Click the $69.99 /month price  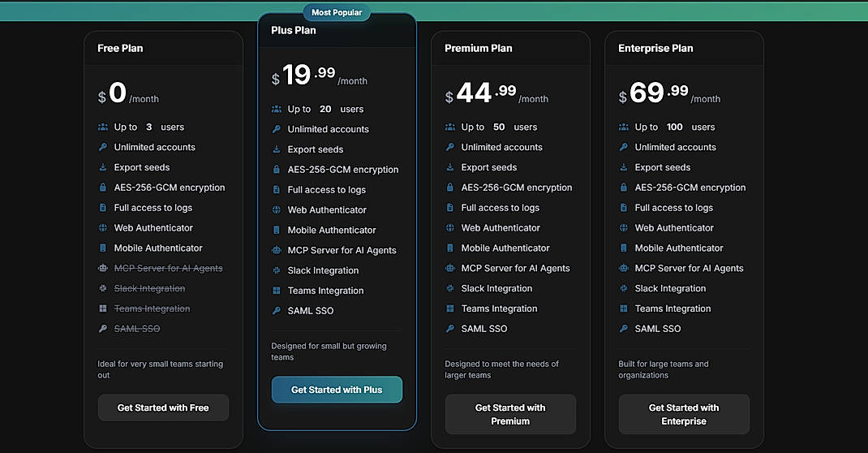[670, 93]
